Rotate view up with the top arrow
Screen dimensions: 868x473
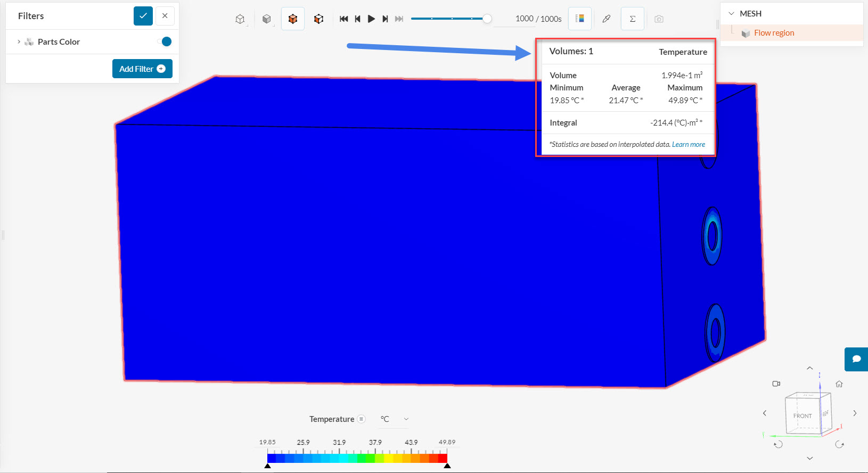click(x=809, y=368)
